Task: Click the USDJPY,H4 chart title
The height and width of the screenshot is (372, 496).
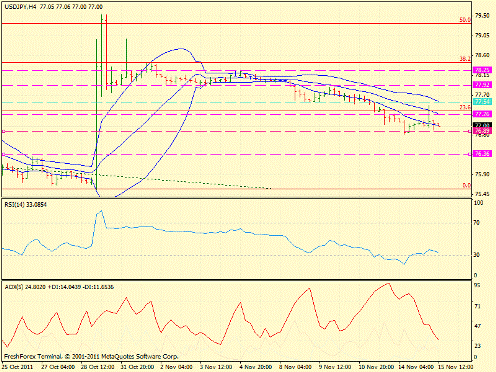Action: point(53,6)
